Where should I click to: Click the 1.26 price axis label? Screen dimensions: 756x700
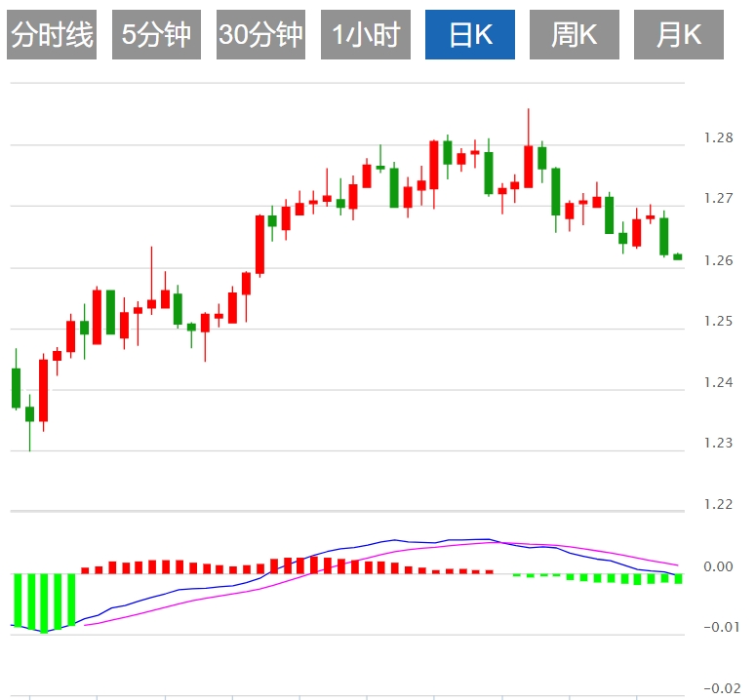pyautogui.click(x=718, y=260)
